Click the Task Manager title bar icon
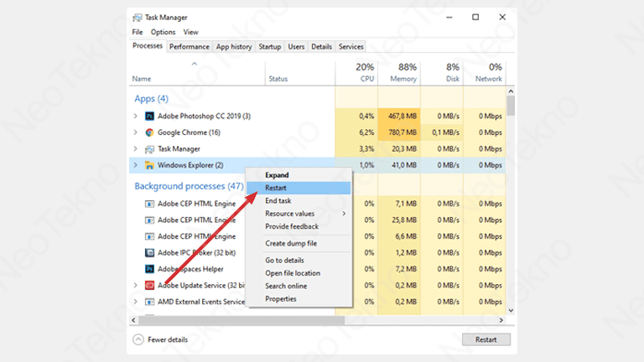The width and height of the screenshot is (644, 362). [138, 18]
